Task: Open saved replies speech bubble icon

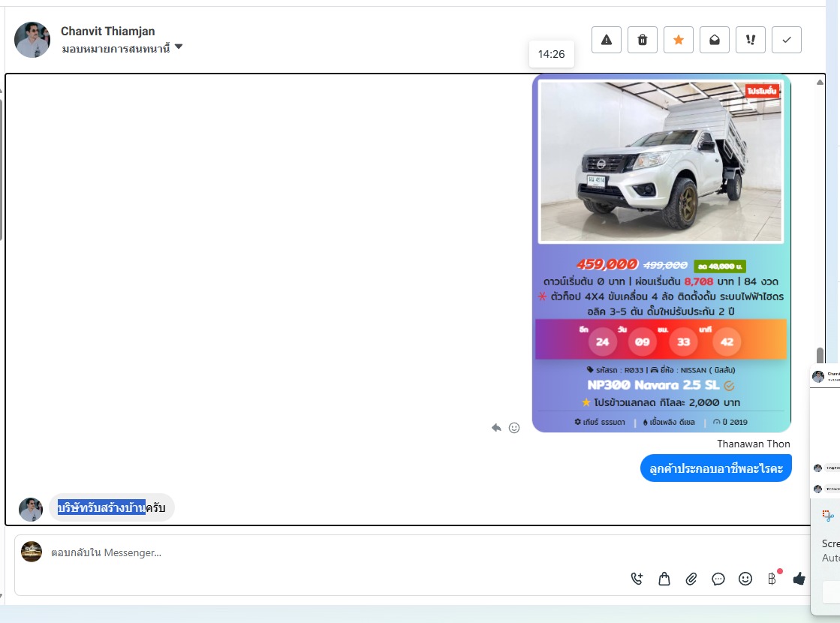Action: coord(718,579)
